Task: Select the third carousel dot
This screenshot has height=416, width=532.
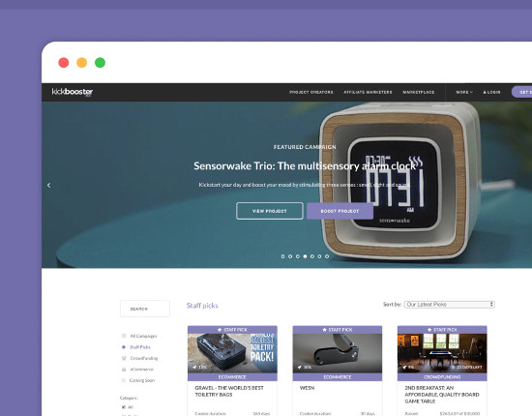Action: [298, 256]
